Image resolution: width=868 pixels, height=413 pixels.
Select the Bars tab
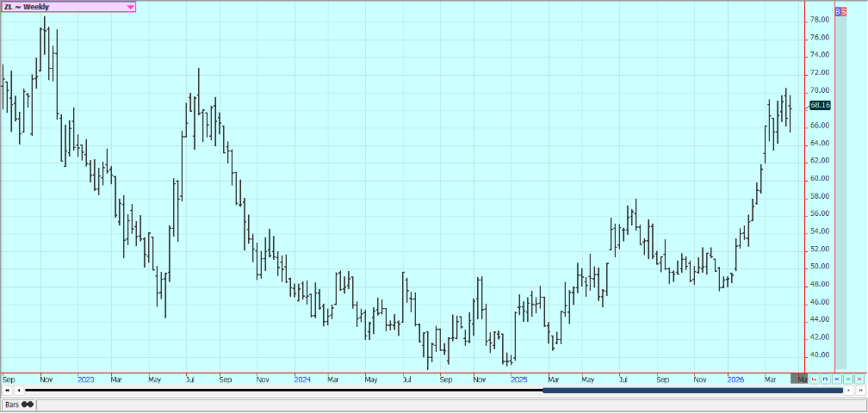click(13, 404)
